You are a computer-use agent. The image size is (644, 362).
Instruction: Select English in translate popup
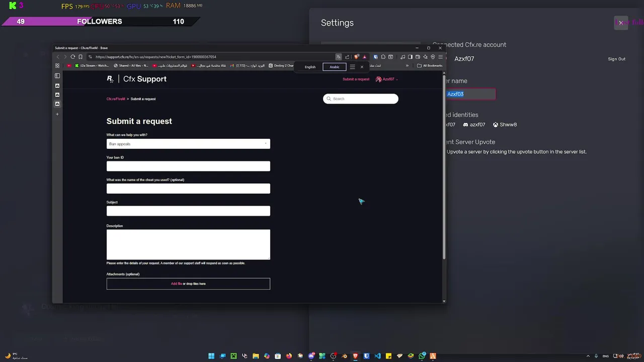coord(310,67)
